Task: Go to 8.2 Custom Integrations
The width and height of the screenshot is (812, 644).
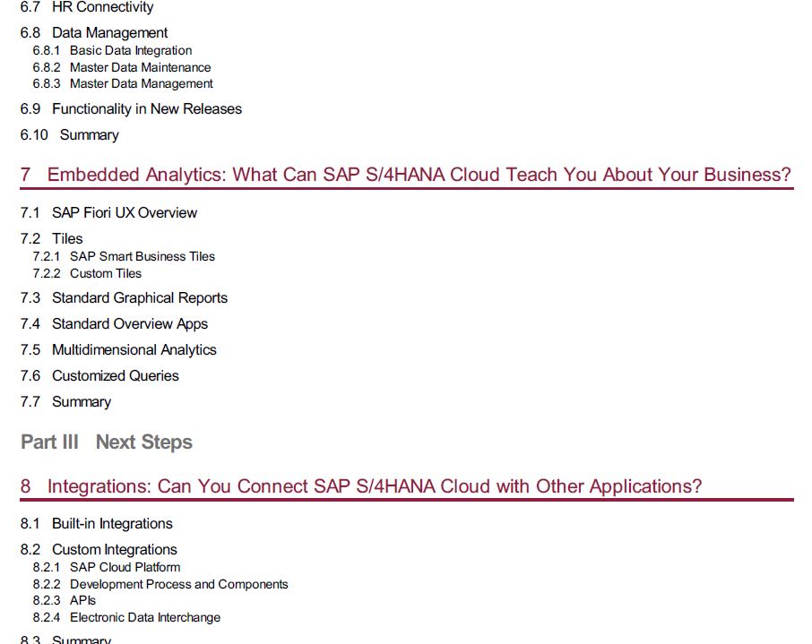Action: click(x=99, y=549)
